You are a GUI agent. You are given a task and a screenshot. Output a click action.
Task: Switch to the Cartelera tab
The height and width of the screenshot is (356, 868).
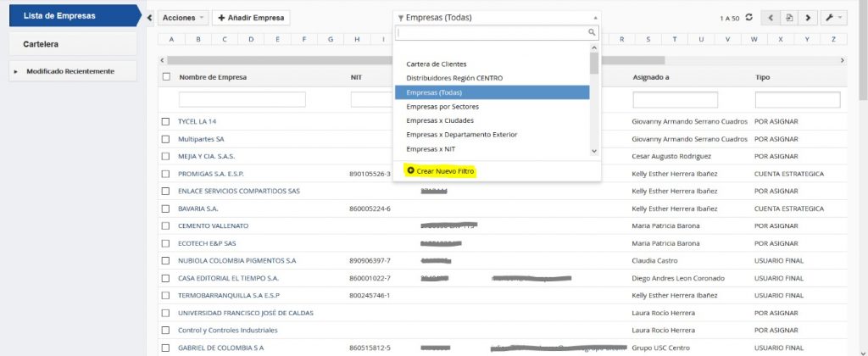70,43
